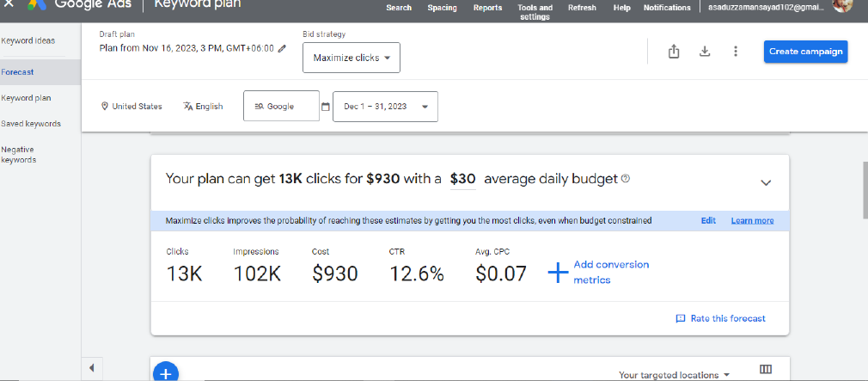Viewport: 868px width, 381px height.
Task: Click Edit in the blue banner
Action: 708,220
